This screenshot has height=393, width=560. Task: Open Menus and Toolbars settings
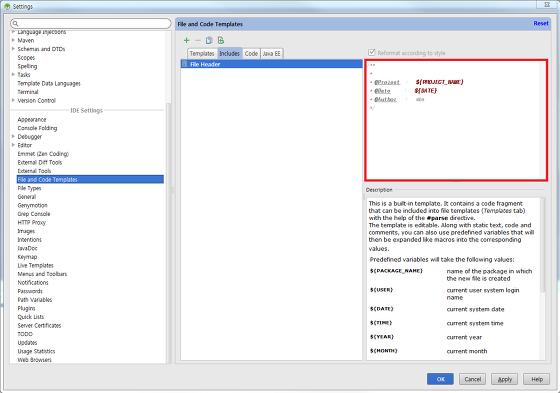click(x=42, y=274)
